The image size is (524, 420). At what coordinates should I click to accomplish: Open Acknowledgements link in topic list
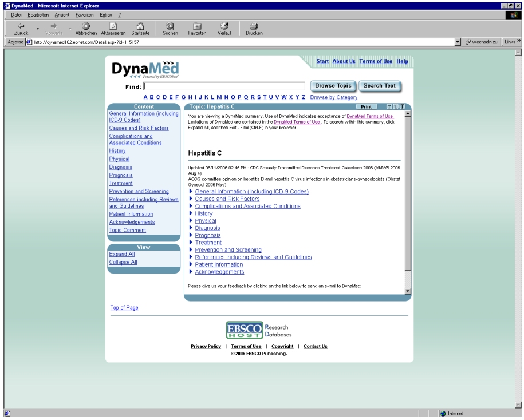coord(219,272)
